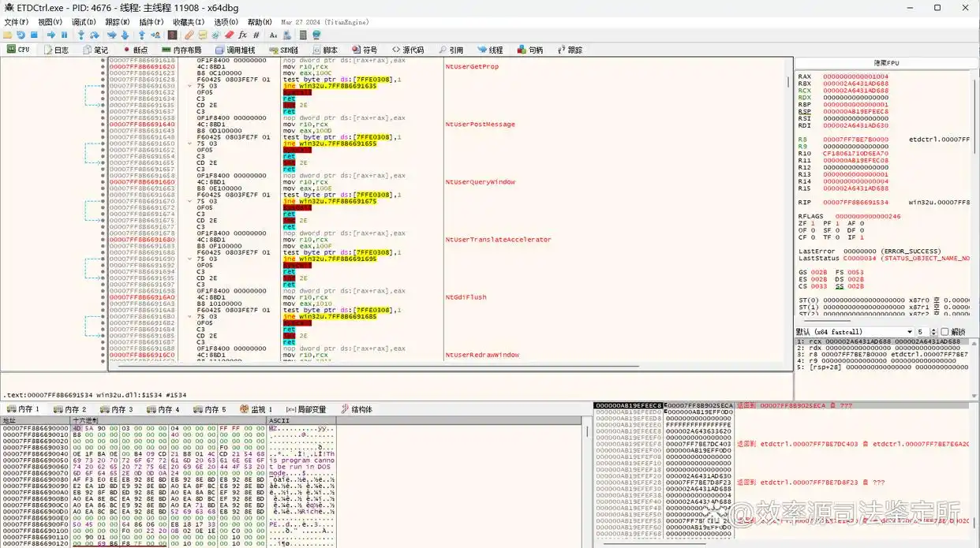This screenshot has height=548, width=980.
Task: Click the Step Over toolbar icon
Action: (95, 35)
